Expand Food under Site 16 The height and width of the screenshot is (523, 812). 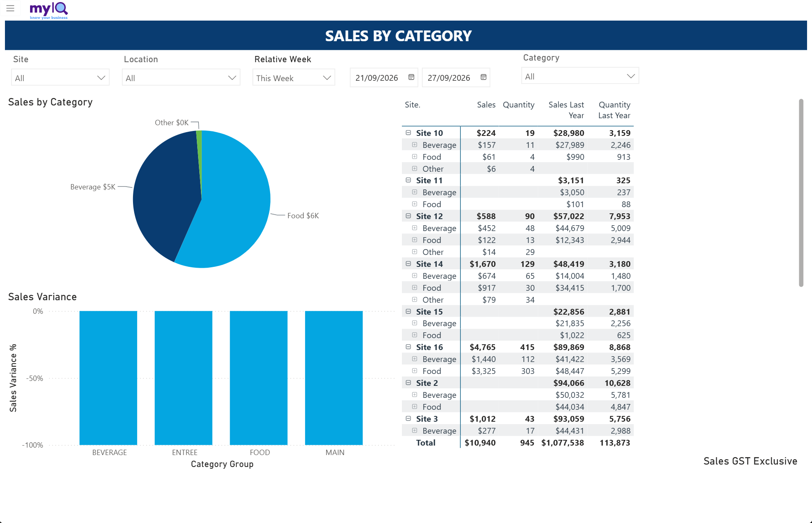coord(415,371)
